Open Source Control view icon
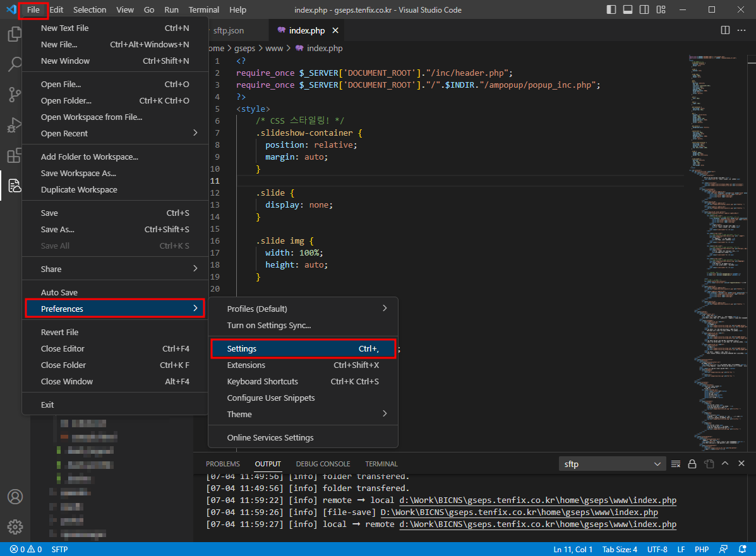This screenshot has width=756, height=556. [x=15, y=95]
